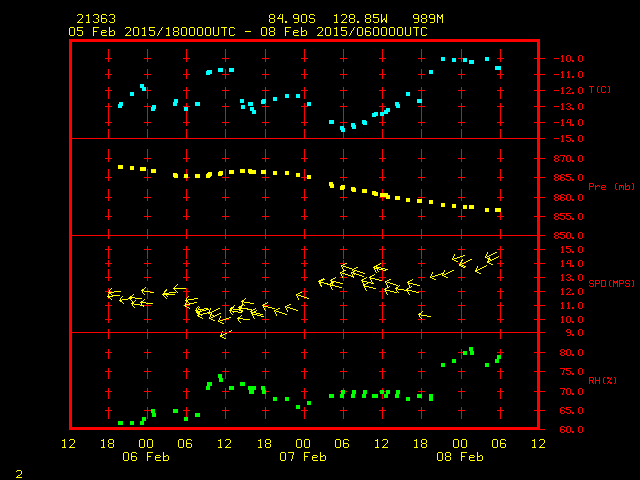This screenshot has width=640, height=480.
Task: Click the 06 Feb date label
Action: pos(146,457)
